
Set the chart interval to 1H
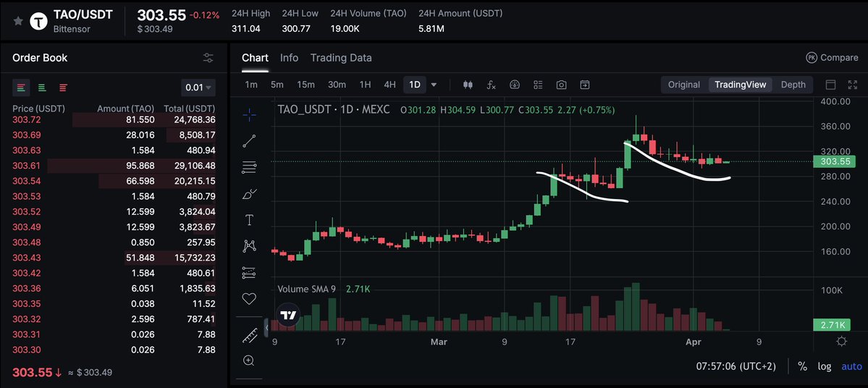coord(365,85)
